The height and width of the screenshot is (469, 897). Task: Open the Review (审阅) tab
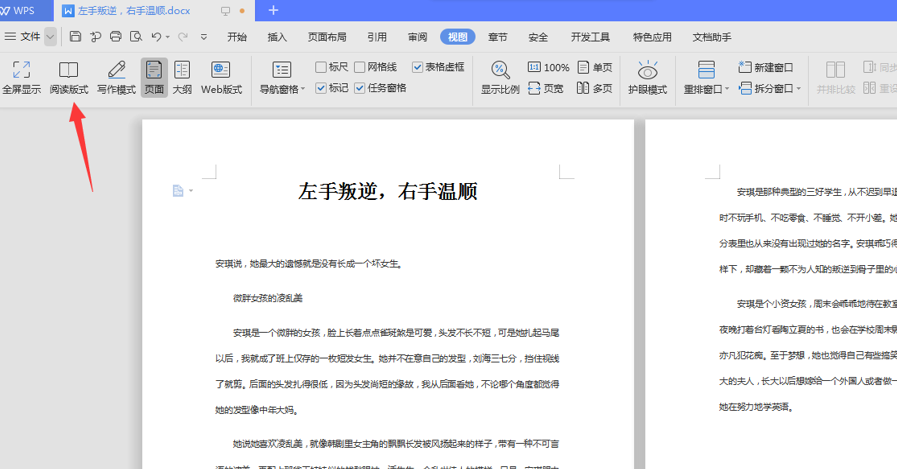pyautogui.click(x=417, y=37)
